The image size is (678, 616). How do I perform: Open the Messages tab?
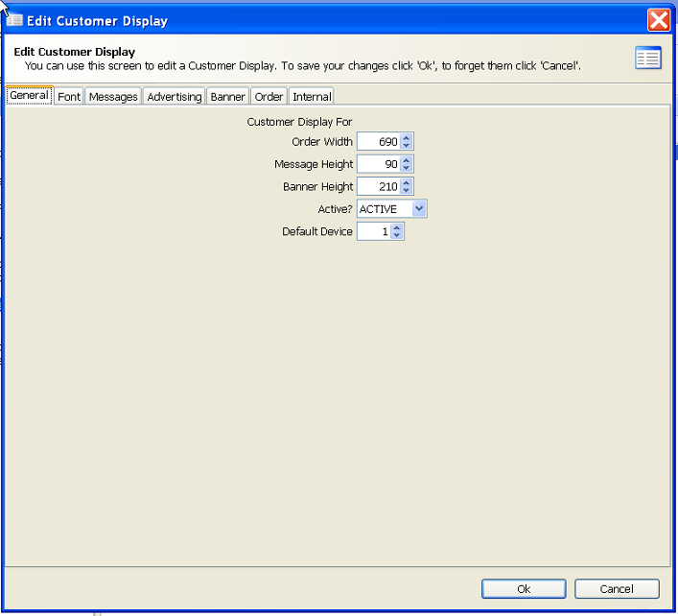click(x=113, y=97)
